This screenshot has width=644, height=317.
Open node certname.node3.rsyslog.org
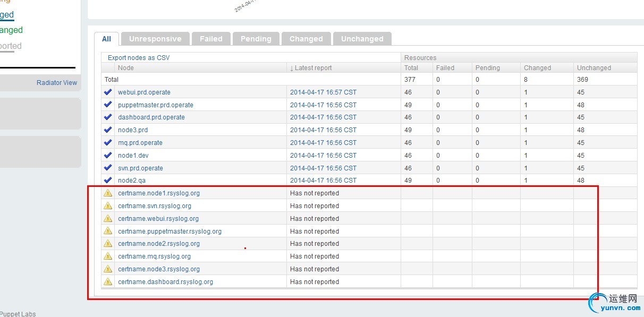[x=159, y=269]
